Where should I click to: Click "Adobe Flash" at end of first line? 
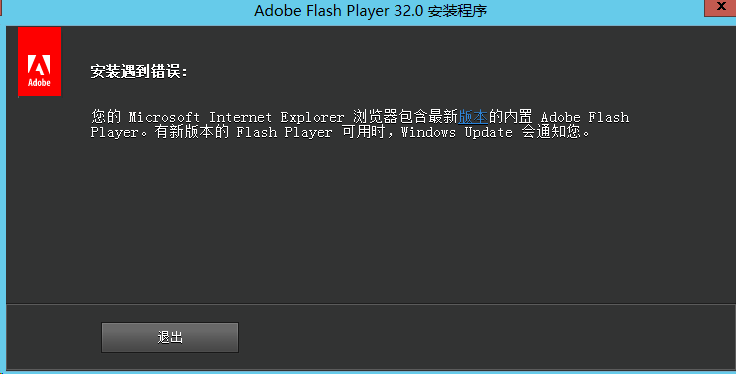[585, 117]
